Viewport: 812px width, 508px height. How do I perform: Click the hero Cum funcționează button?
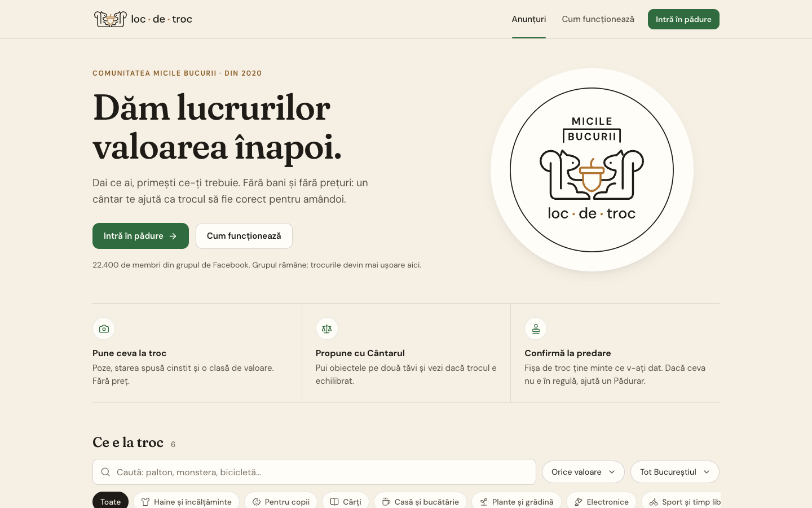(244, 236)
